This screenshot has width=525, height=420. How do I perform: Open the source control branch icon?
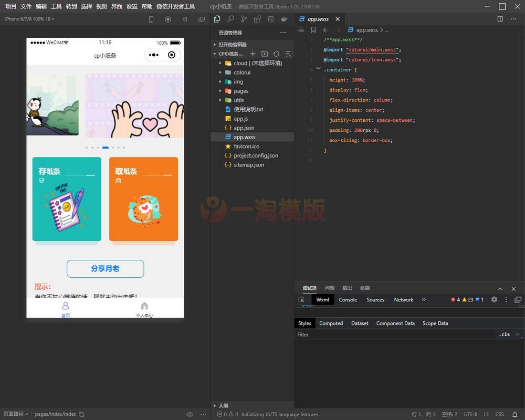[244, 19]
